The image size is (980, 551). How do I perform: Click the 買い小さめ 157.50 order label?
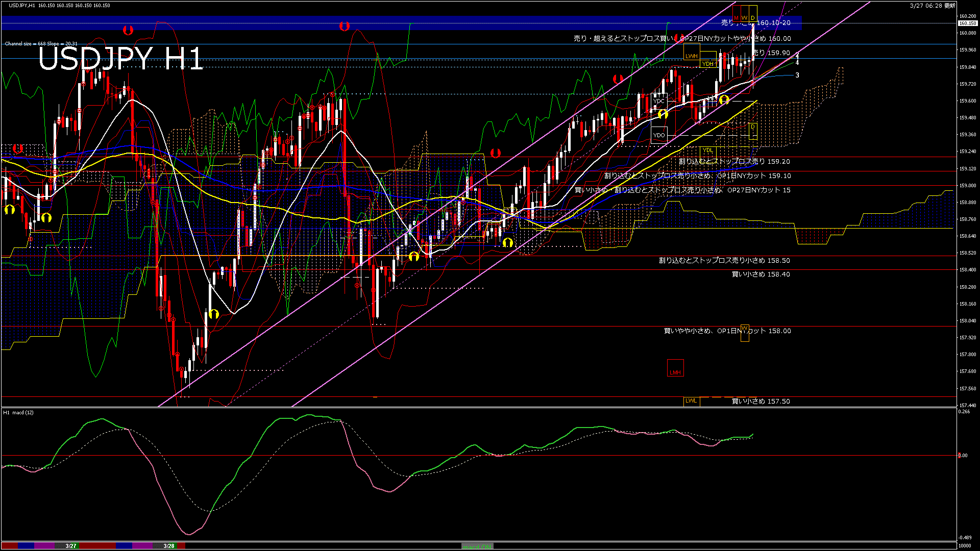tap(761, 402)
